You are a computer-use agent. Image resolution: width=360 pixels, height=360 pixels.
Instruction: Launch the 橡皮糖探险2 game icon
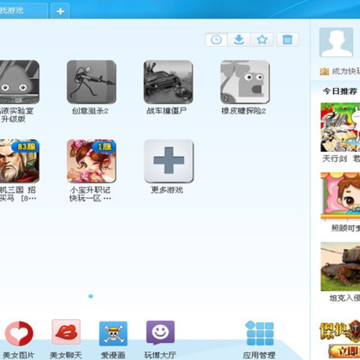pyautogui.click(x=245, y=82)
